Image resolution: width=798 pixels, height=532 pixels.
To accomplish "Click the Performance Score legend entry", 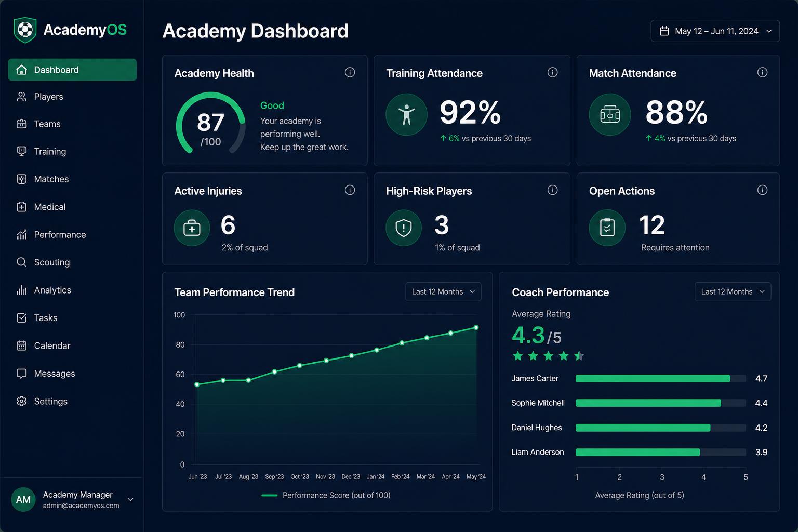I will [x=326, y=495].
